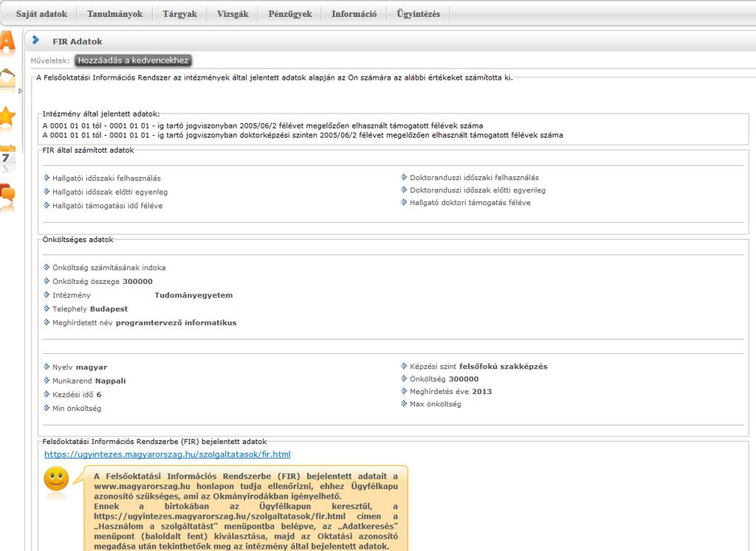
Task: Click bullet icon beside Min önköltség
Action: click(47, 408)
